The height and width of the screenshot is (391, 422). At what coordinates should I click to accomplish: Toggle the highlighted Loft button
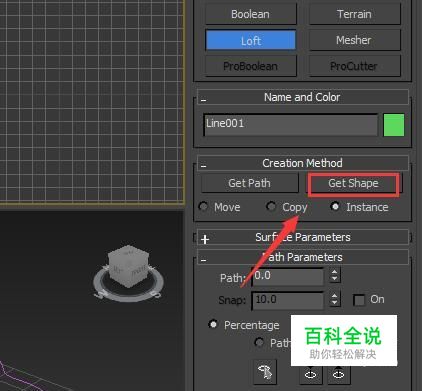click(x=251, y=40)
